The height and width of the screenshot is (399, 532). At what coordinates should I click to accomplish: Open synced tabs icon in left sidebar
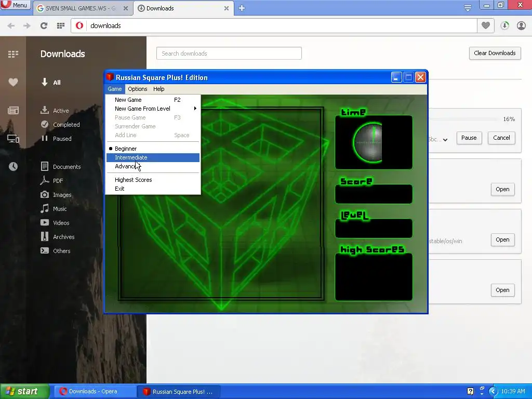pos(13,138)
